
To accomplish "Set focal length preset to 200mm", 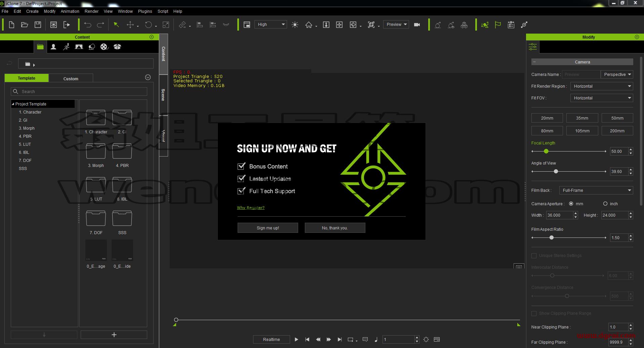I will [x=617, y=131].
